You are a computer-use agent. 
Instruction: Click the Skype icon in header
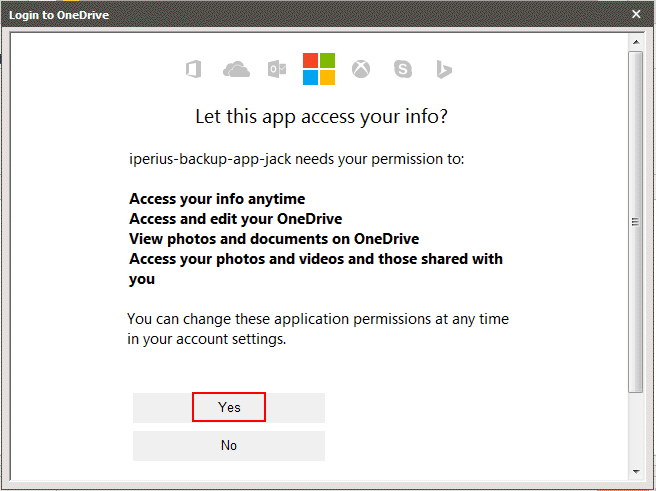[x=402, y=69]
